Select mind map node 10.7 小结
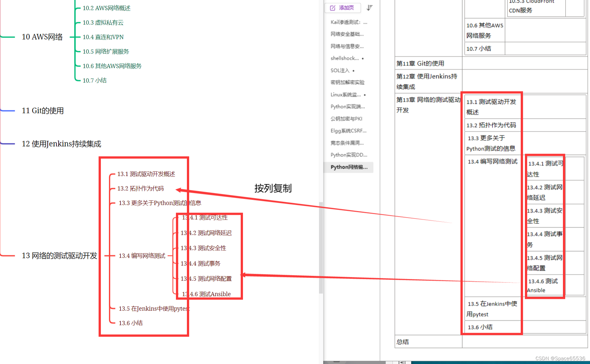The image size is (590, 364). (x=94, y=81)
